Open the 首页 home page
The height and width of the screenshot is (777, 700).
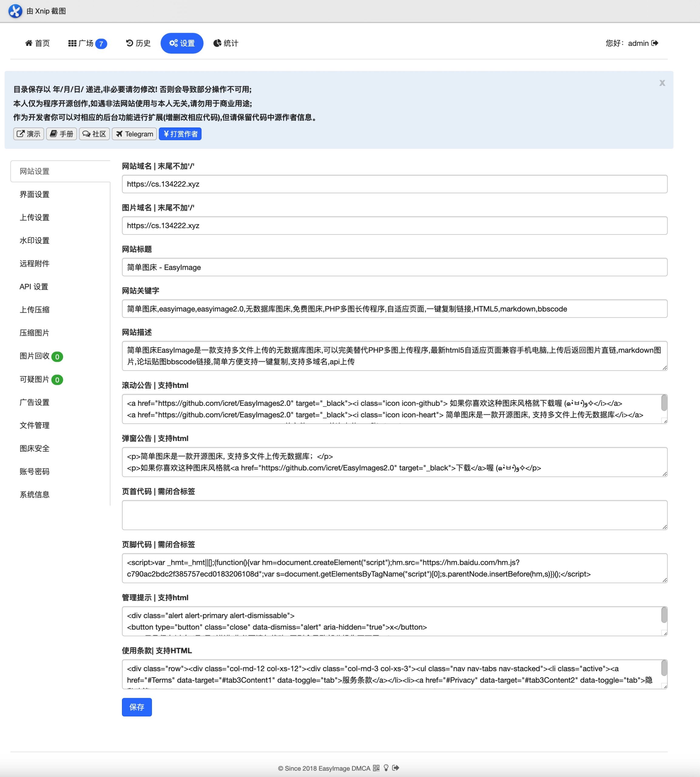(37, 43)
